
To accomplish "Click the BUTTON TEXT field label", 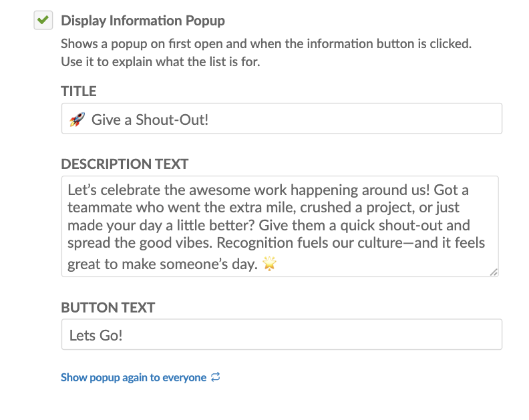I will click(x=108, y=308).
